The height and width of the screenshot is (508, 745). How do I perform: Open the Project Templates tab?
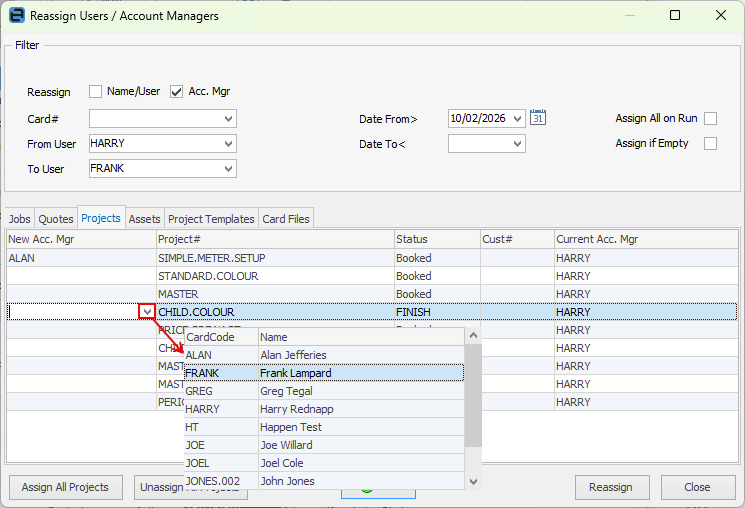coord(211,219)
